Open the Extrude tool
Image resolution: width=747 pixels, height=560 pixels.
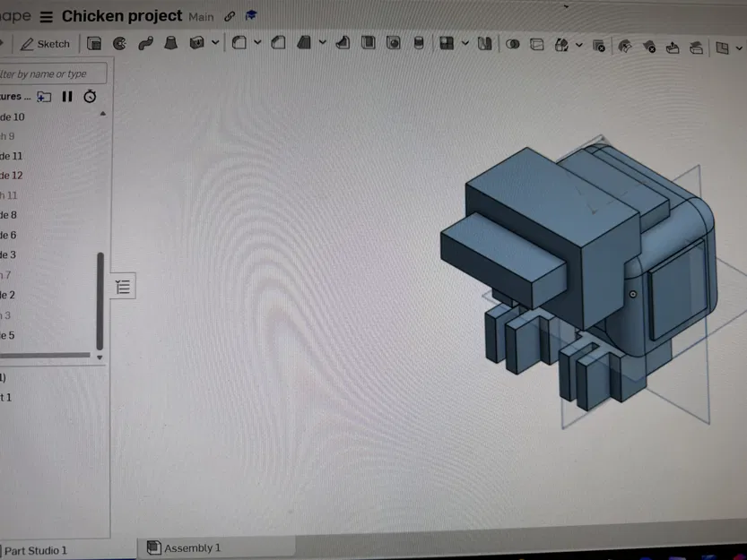[x=92, y=43]
